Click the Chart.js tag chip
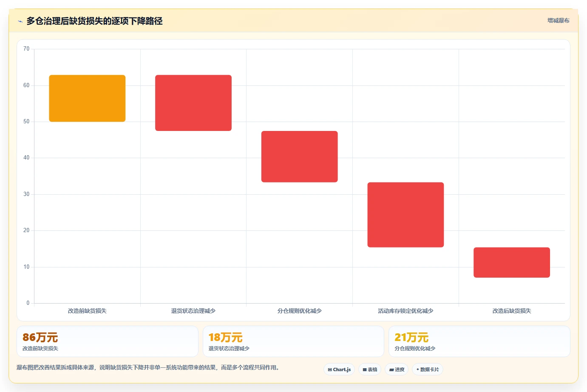 (339, 369)
